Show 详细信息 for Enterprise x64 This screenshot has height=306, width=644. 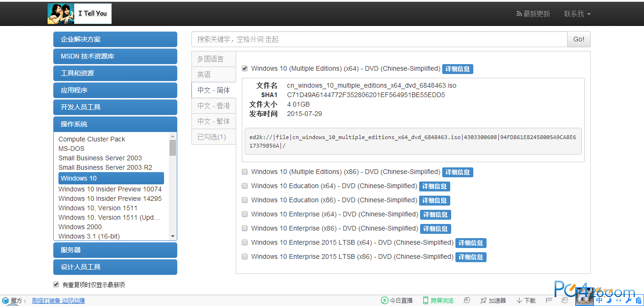pyautogui.click(x=436, y=215)
